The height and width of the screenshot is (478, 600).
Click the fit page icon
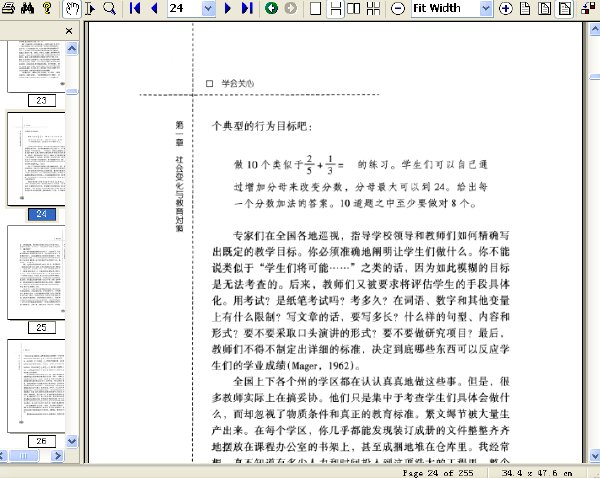tap(545, 8)
